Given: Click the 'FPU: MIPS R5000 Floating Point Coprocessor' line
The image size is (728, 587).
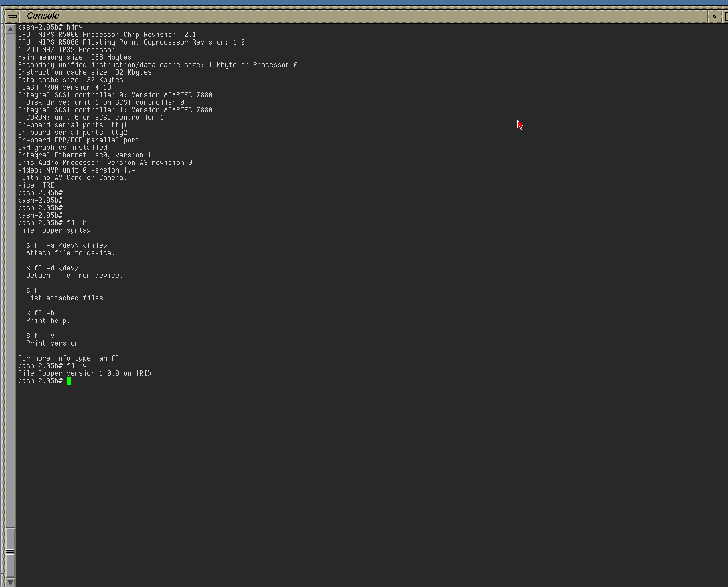Looking at the screenshot, I should tap(131, 42).
